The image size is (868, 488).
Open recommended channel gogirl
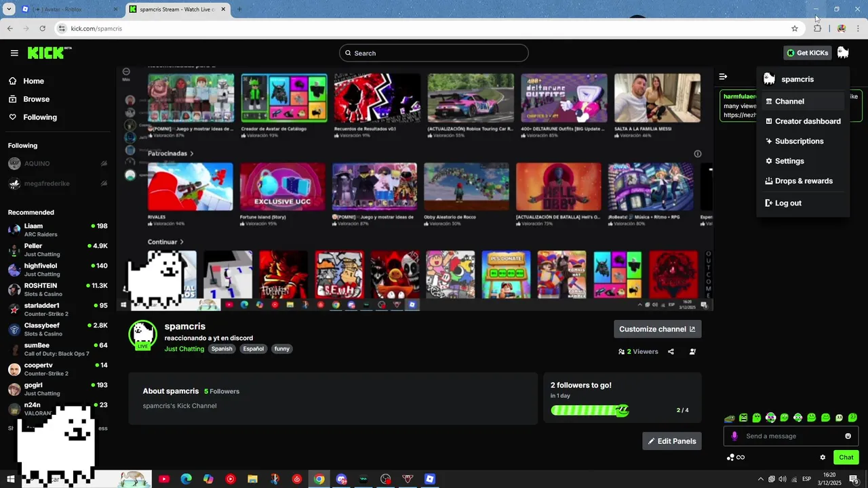(58, 389)
